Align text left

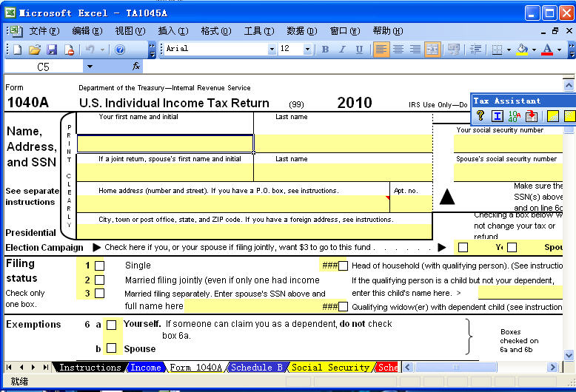(x=381, y=49)
